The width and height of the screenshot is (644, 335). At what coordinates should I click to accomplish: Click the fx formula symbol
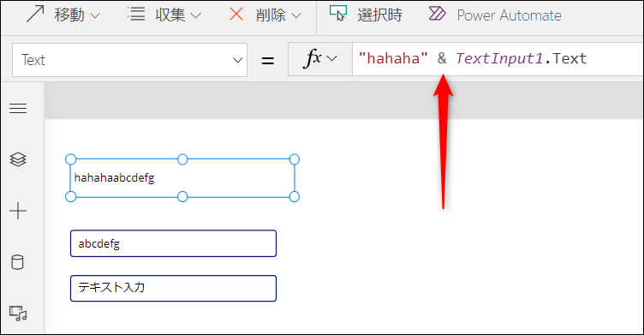[313, 58]
